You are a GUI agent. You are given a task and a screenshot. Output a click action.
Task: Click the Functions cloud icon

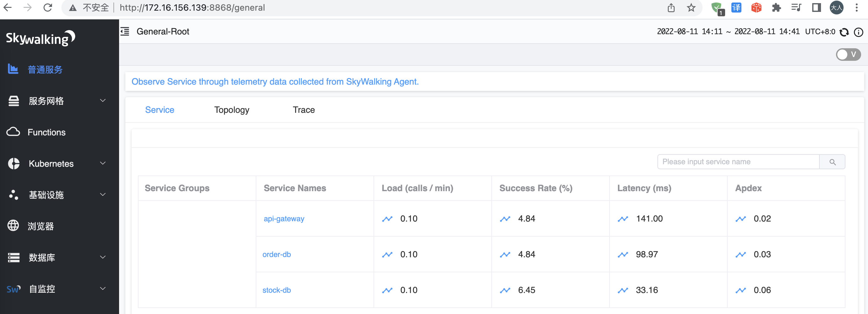tap(13, 132)
